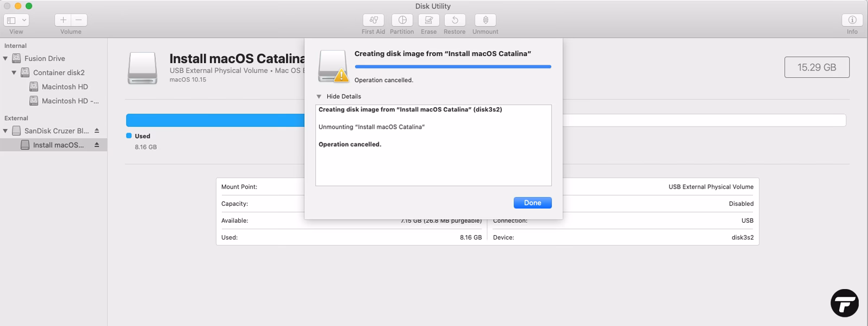Click the Done button in dialog

pos(533,203)
